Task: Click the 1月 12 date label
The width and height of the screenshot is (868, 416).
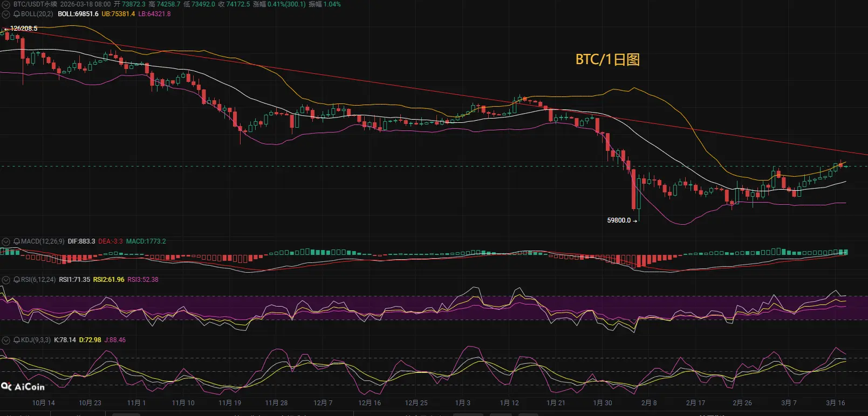Action: (509, 403)
